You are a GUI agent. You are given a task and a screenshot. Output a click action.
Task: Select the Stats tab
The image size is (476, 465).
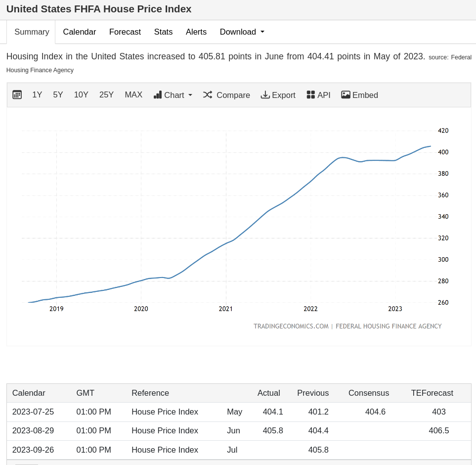click(163, 32)
